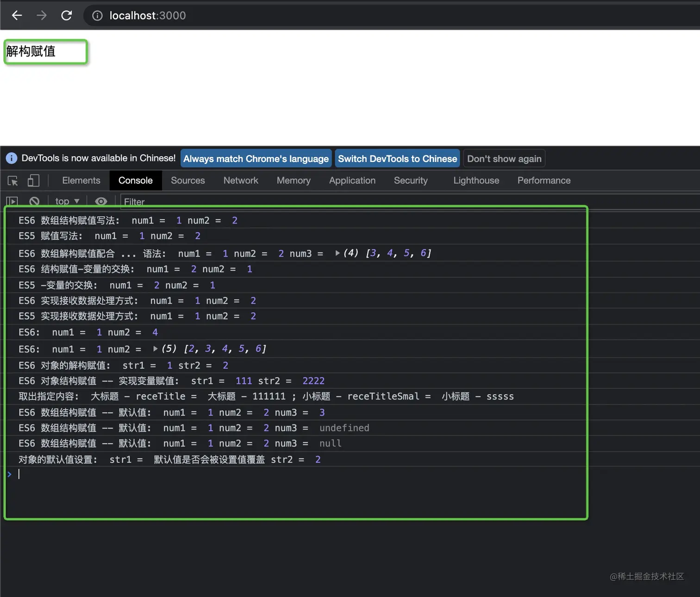Dismiss with Don't show again button
Viewport: 700px width, 597px height.
click(x=504, y=159)
